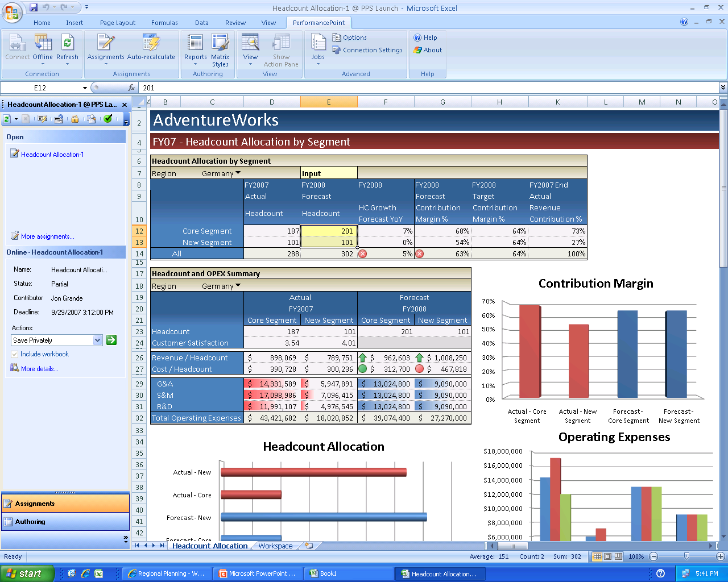Screen dimensions: 728x582
Task: Open the View ribbon menu button
Action: click(250, 49)
